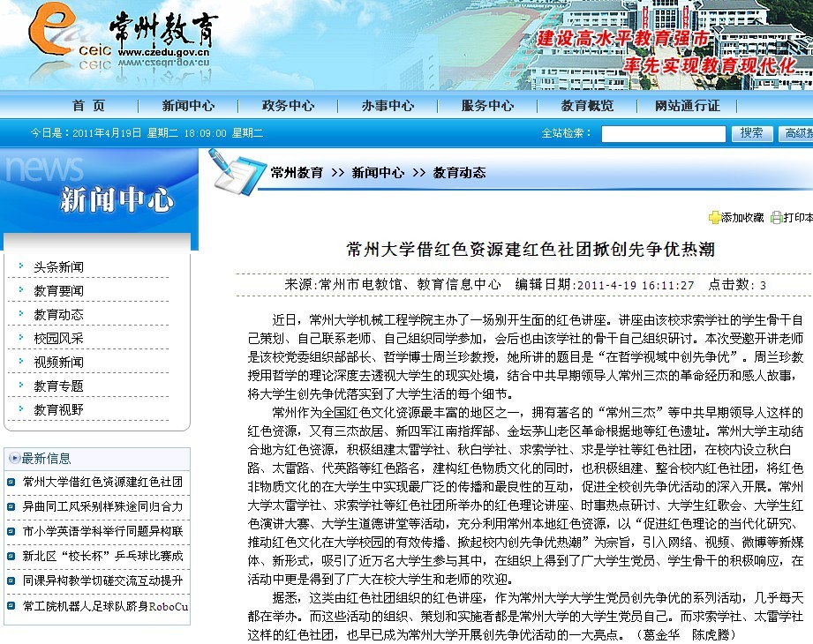Click the play arrow icon by 最新信息
This screenshot has width=813, height=644.
(14, 458)
